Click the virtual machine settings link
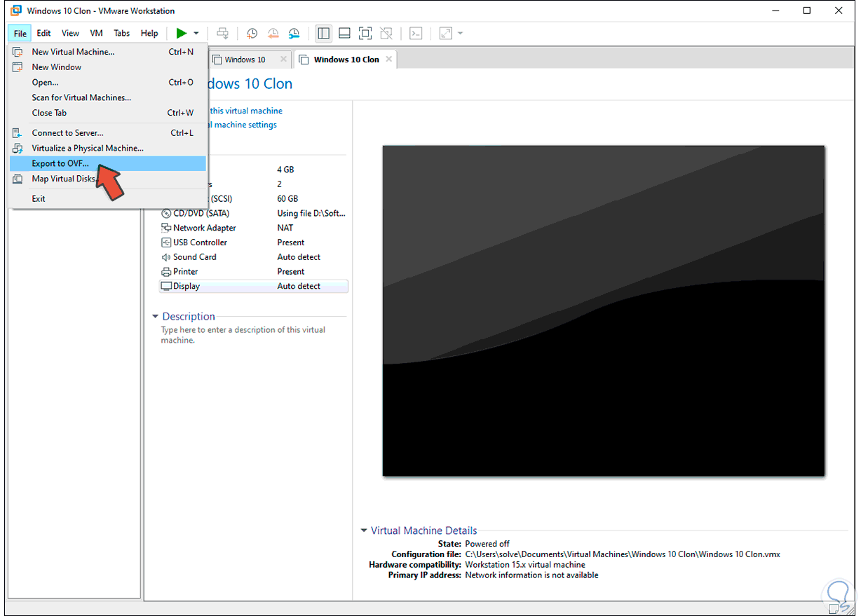This screenshot has height=616, width=861. pos(245,125)
